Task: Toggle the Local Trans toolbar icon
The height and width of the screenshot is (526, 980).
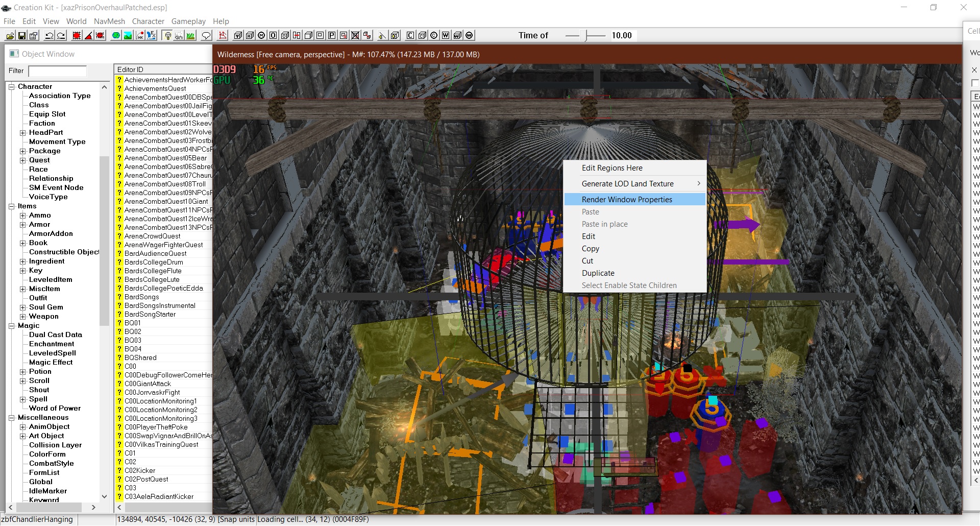Action: (x=101, y=35)
